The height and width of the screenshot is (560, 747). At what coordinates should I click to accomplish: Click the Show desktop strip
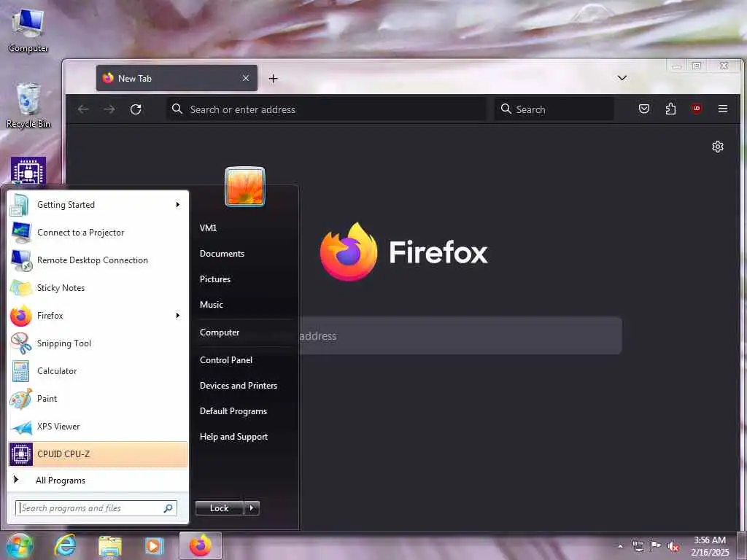tap(742, 546)
